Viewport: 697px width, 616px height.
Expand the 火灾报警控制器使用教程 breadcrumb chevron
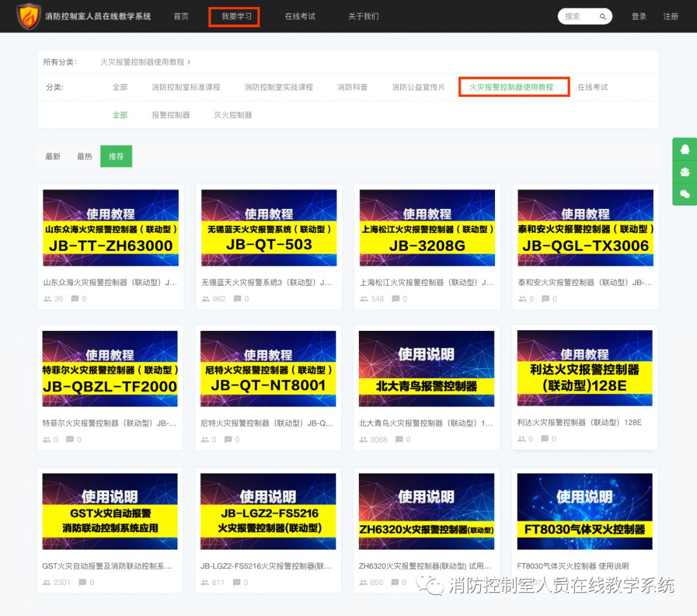click(189, 62)
